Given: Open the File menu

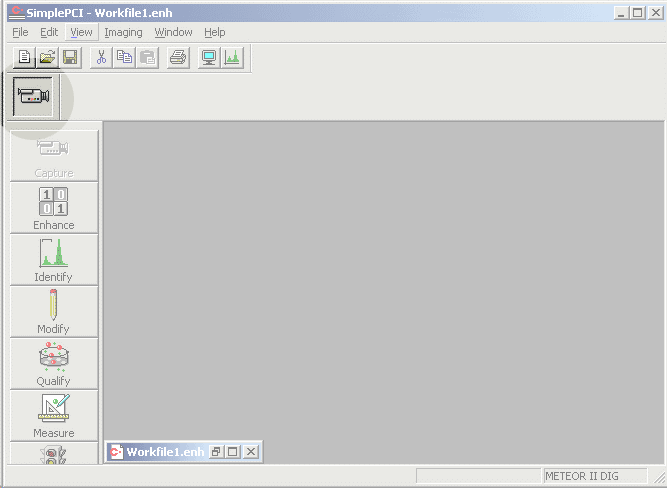Looking at the screenshot, I should point(20,32).
